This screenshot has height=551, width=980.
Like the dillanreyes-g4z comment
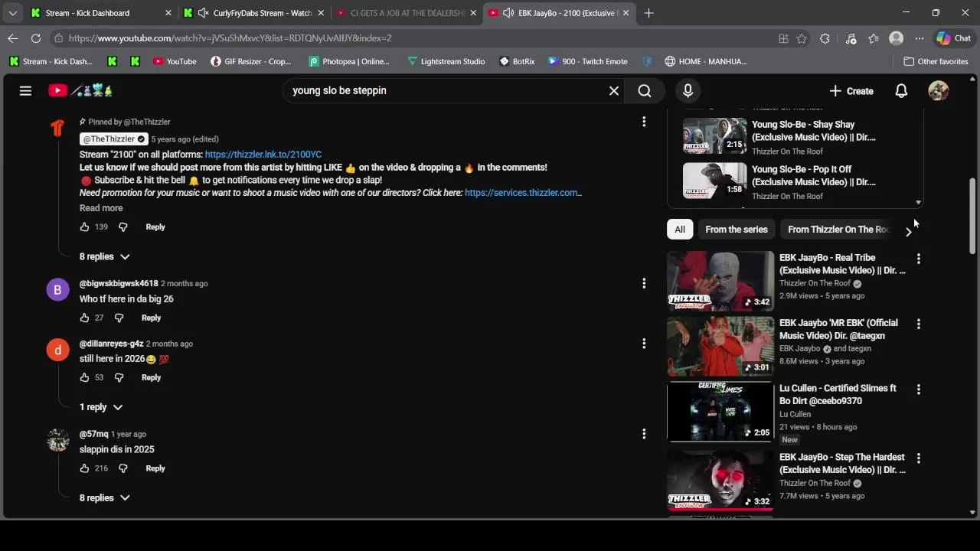[84, 377]
